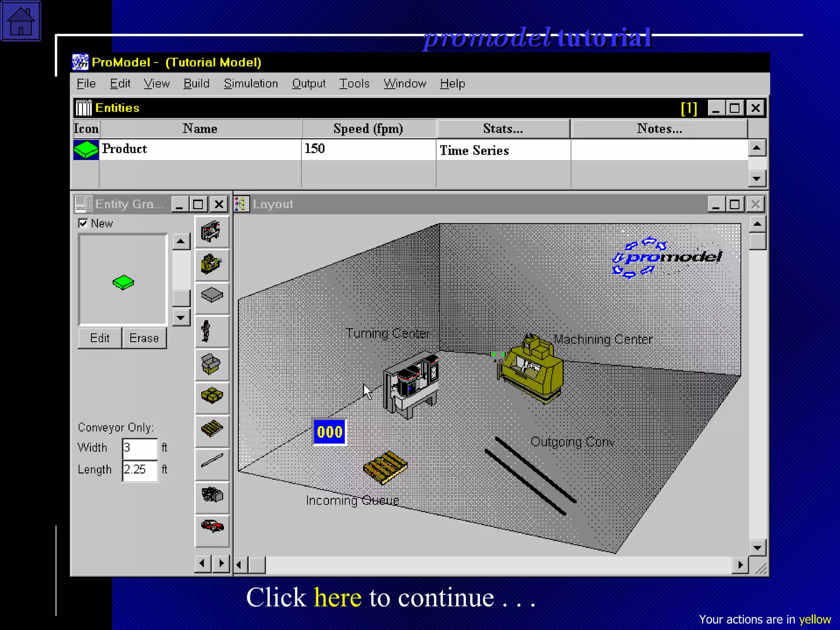This screenshot has height=630, width=840.
Task: Click the speed value 150 cell
Action: [368, 149]
